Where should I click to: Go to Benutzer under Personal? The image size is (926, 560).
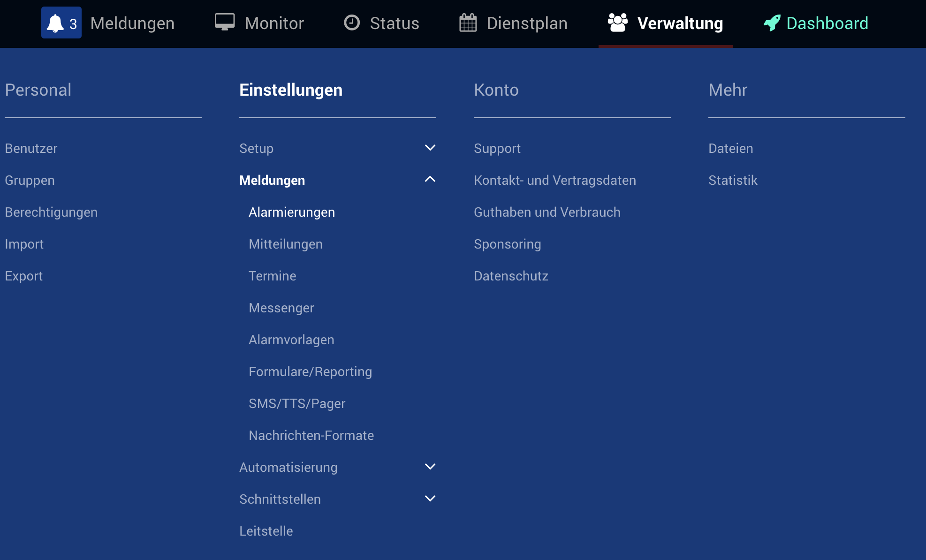pos(31,148)
